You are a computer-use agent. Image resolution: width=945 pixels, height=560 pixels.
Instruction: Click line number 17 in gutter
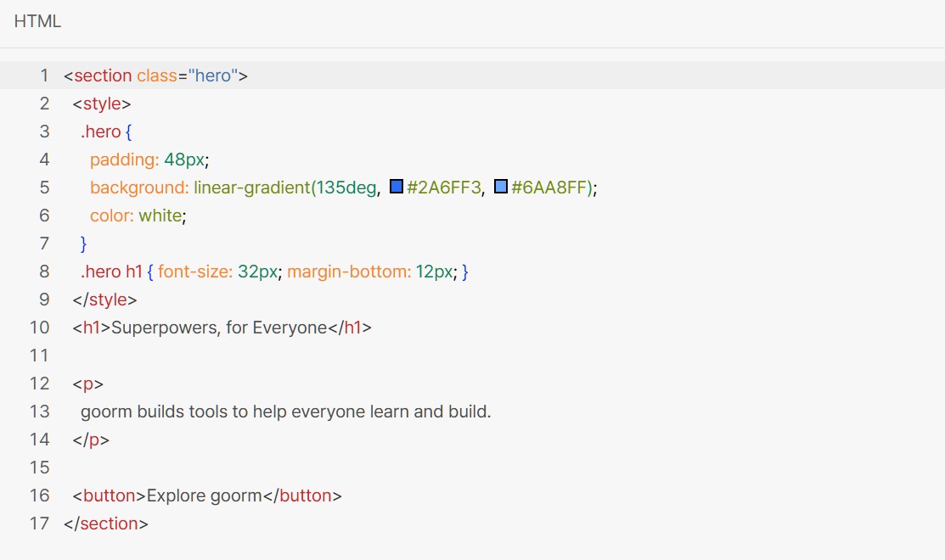click(x=39, y=524)
